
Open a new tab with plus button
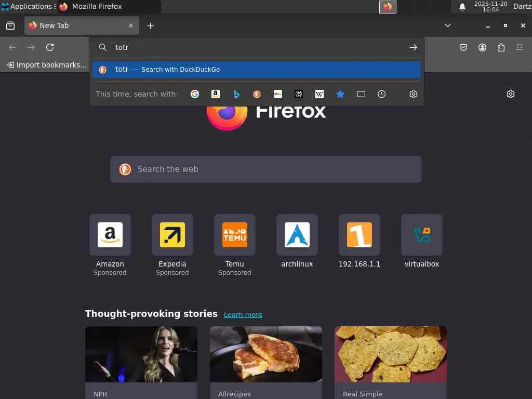click(x=150, y=26)
